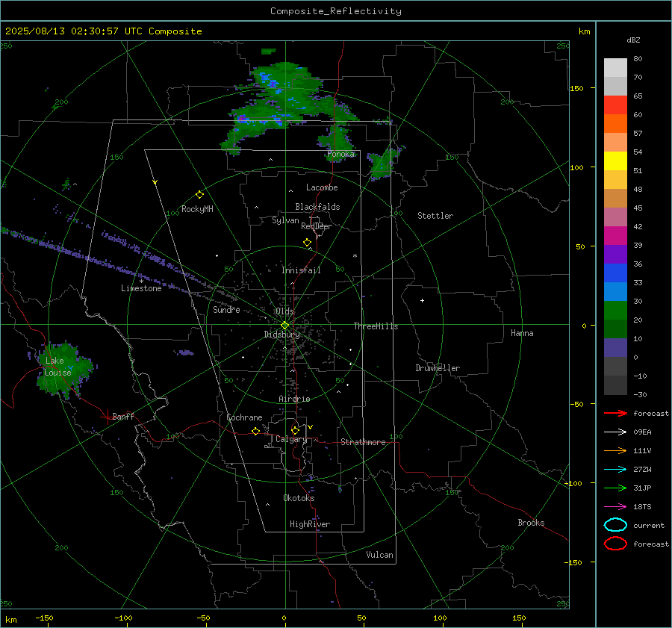Image resolution: width=672 pixels, height=628 pixels.
Task: Click the yellow 51-54 dBZ color swatch
Action: coord(615,161)
